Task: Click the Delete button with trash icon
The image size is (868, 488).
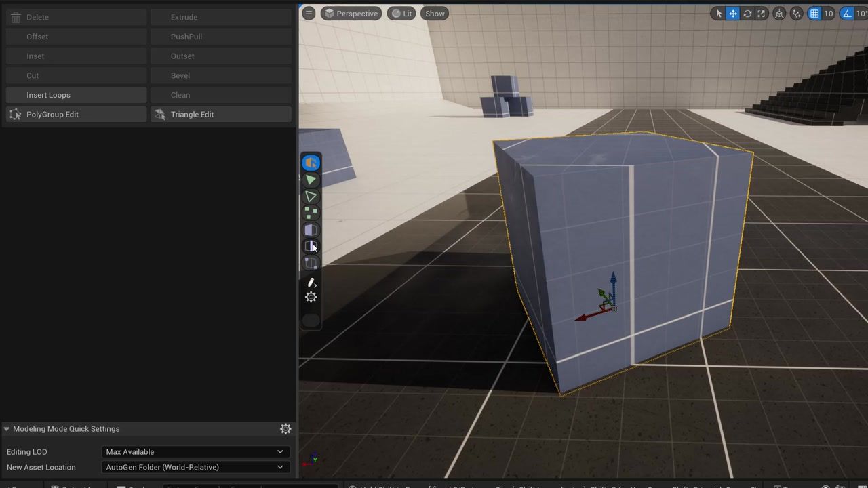Action: click(76, 17)
